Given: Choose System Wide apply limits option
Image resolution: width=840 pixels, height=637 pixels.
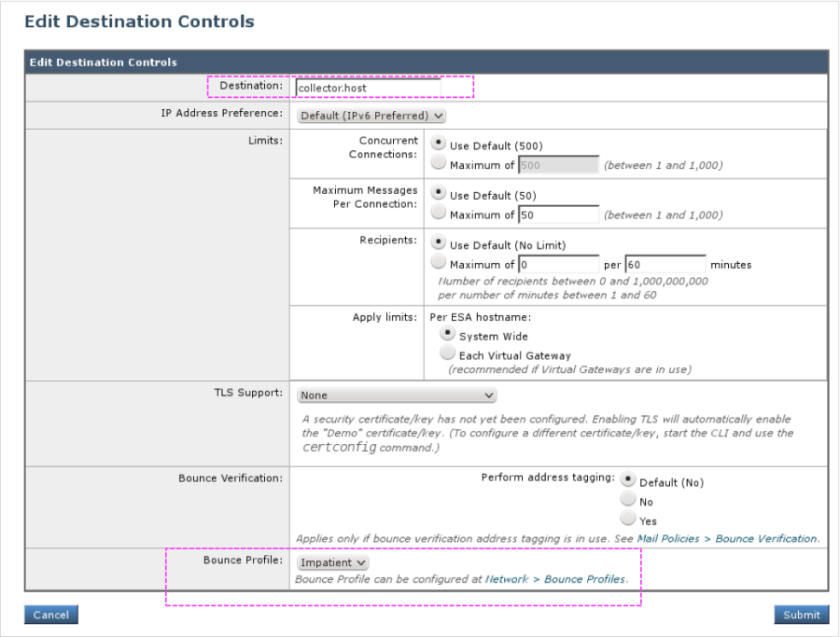Looking at the screenshot, I should 448,335.
